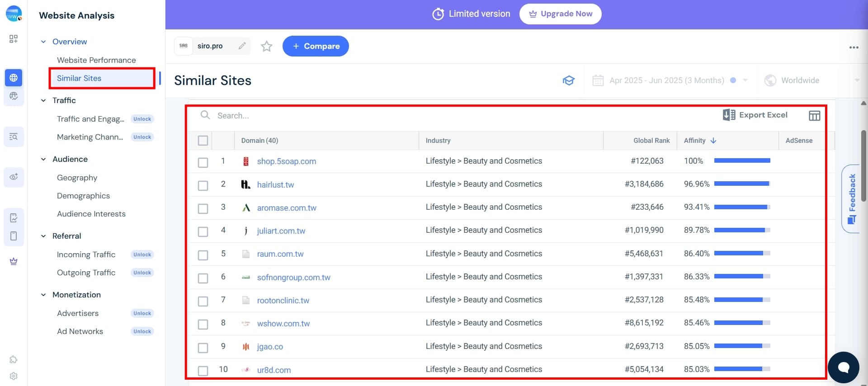This screenshot has width=868, height=386.
Task: Click the Compare button
Action: (316, 46)
